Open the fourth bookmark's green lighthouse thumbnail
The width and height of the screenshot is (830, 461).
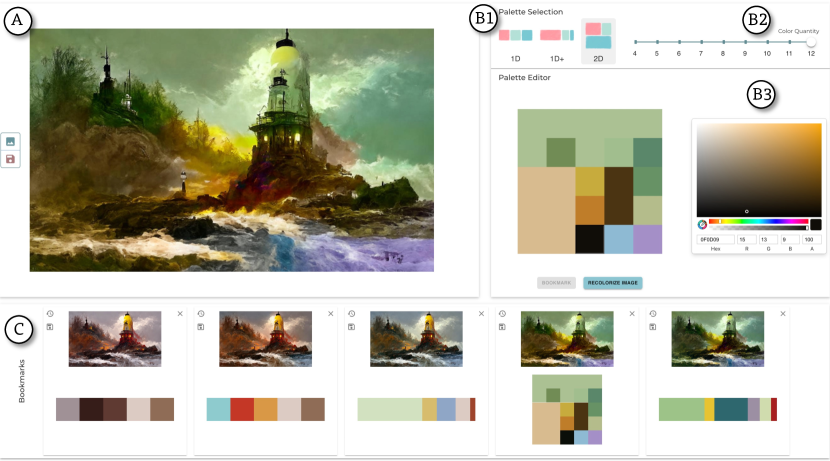click(x=567, y=339)
